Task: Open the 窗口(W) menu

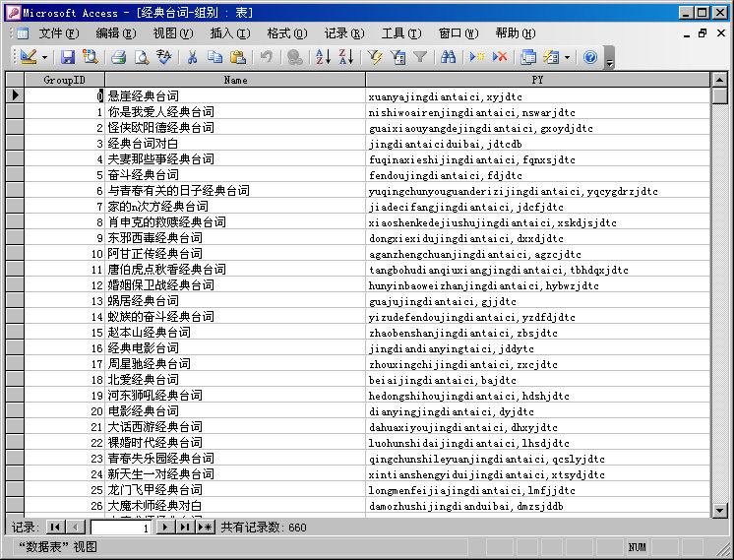Action: point(459,33)
